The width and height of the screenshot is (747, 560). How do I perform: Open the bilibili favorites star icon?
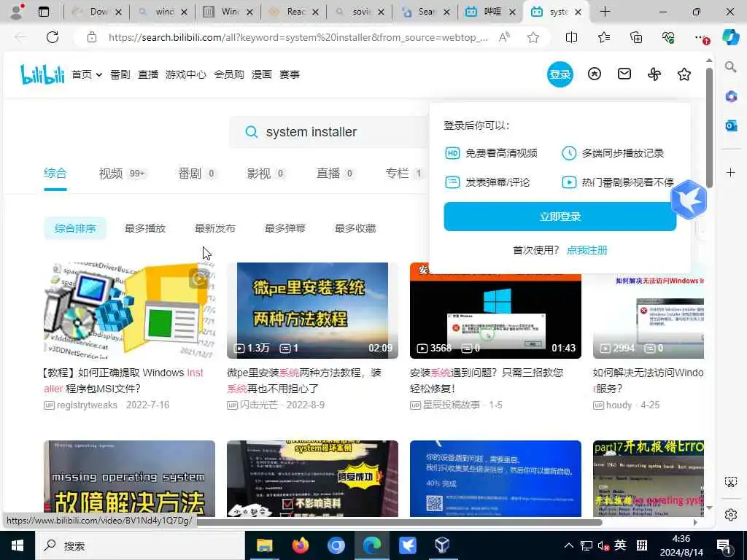(x=684, y=74)
